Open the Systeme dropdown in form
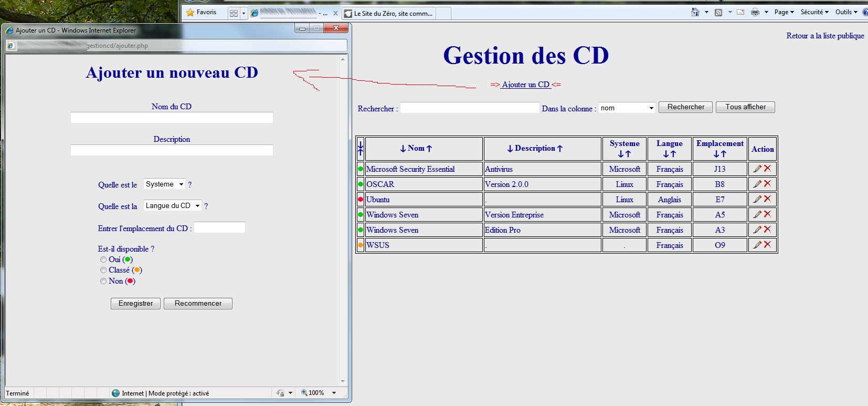Image resolution: width=868 pixels, height=406 pixels. tap(164, 184)
